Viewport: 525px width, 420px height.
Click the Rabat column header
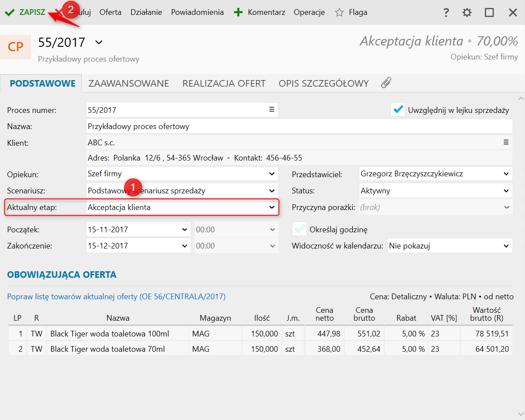pos(406,318)
